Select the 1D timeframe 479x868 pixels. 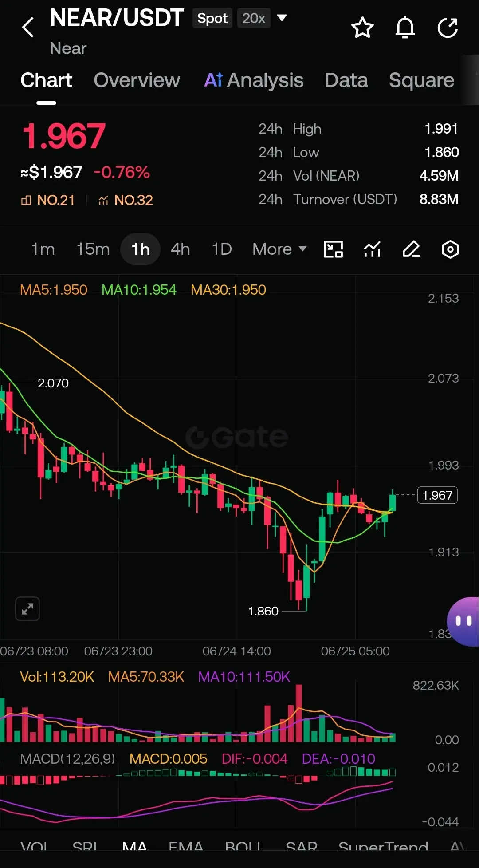[222, 249]
